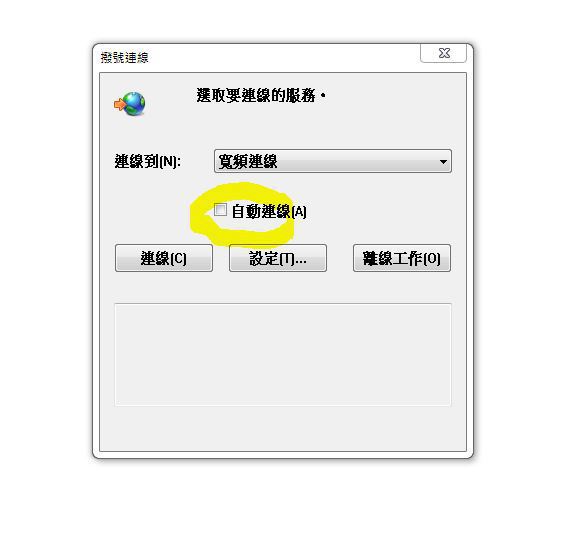Image resolution: width=588 pixels, height=551 pixels.
Task: Open the 寬頻連線 dropdown arrow
Action: tap(443, 162)
